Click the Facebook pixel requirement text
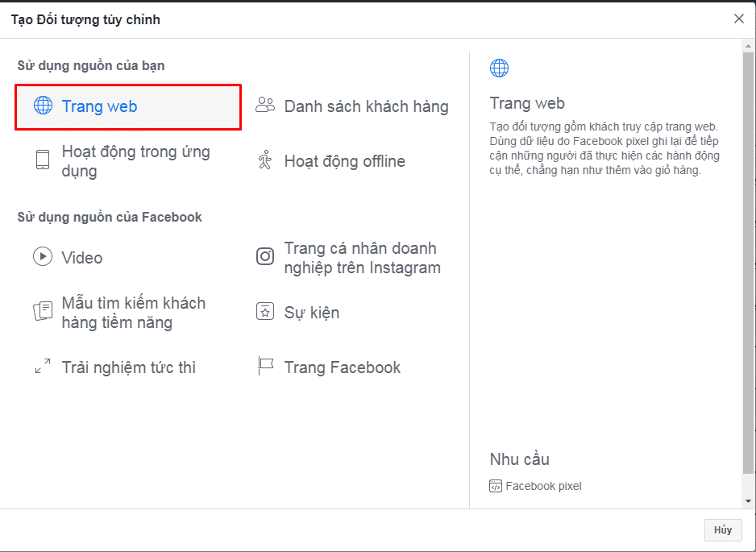 point(543,486)
